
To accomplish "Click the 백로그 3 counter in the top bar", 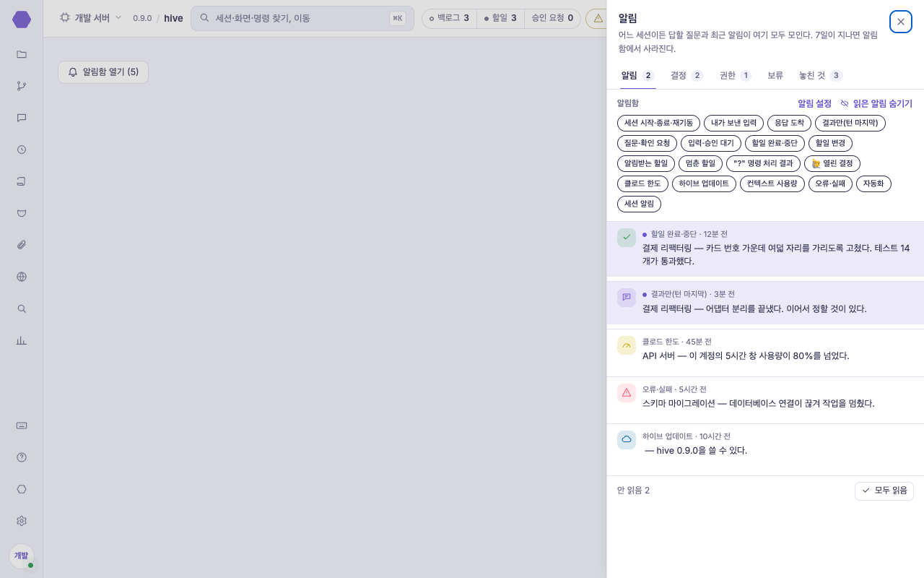I will (449, 18).
